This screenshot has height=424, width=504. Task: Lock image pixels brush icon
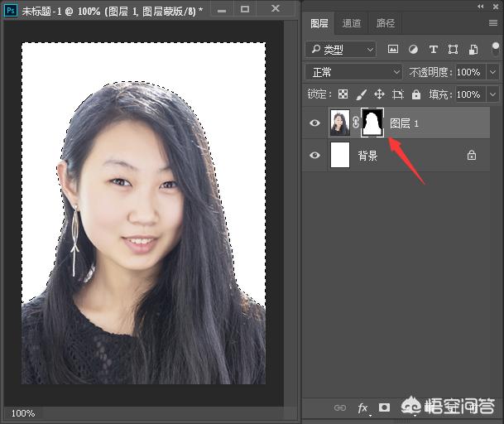362,94
